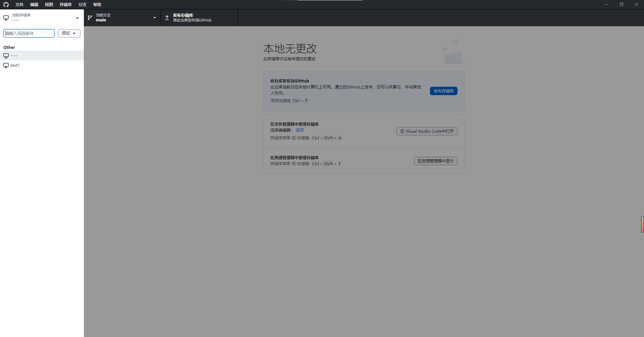Click the computer icon beside test1
Viewport: 644px width, 337px height.
point(6,66)
